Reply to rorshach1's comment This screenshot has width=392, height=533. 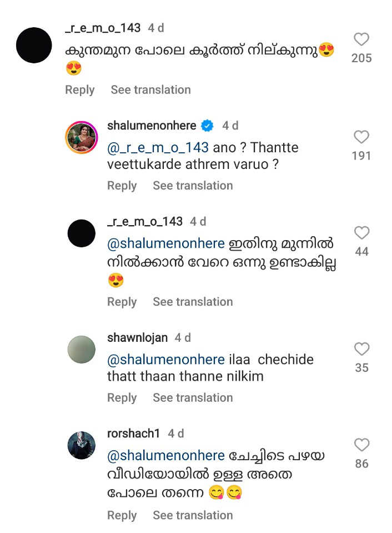tap(122, 515)
